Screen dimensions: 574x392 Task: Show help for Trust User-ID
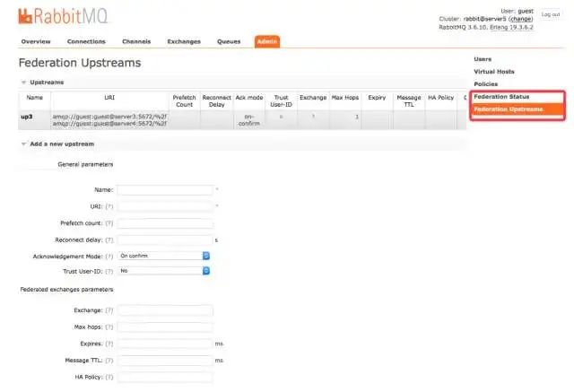pos(109,272)
